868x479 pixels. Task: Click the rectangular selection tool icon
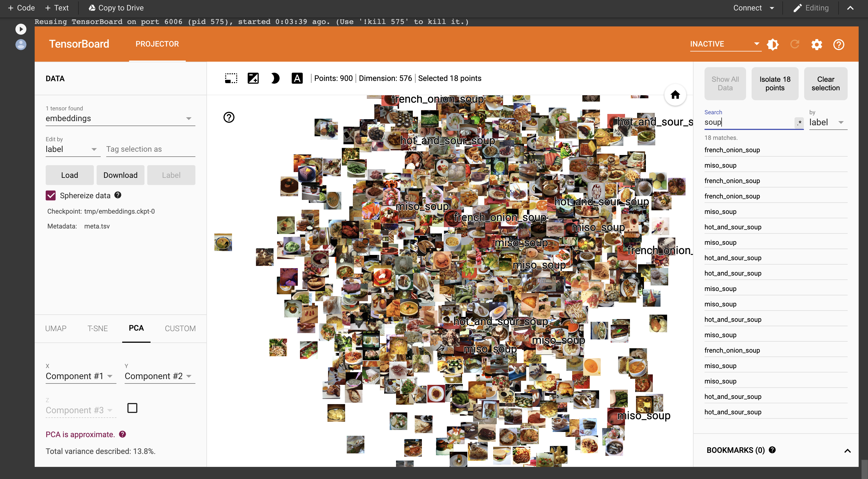[231, 78]
